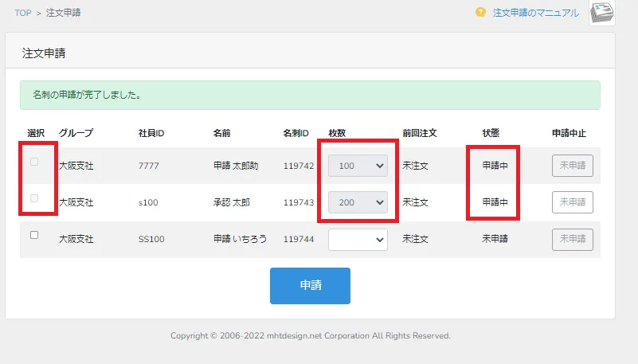638x364 pixels.
Task: Click the 名刺ID value 119743
Action: coord(299,202)
